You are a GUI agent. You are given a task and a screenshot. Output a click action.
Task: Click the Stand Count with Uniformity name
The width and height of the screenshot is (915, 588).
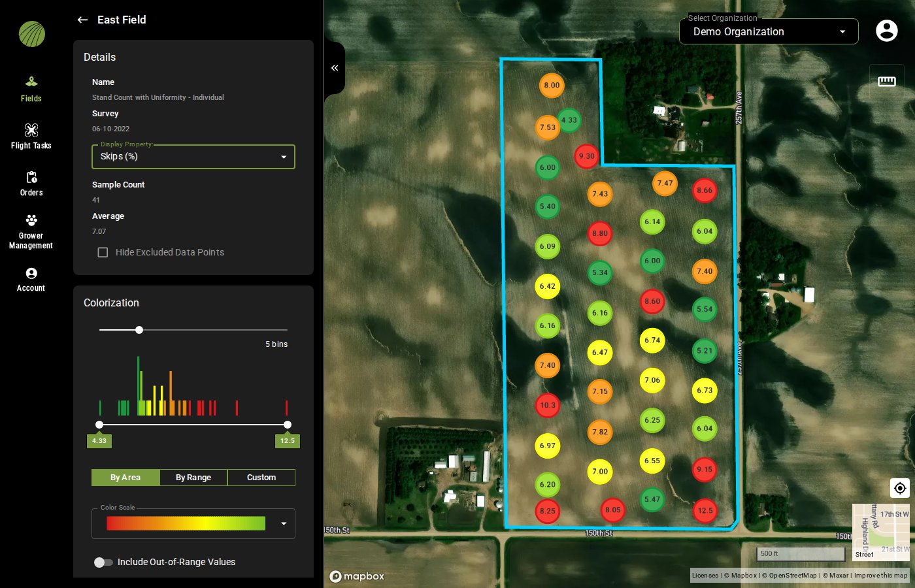[x=158, y=97]
